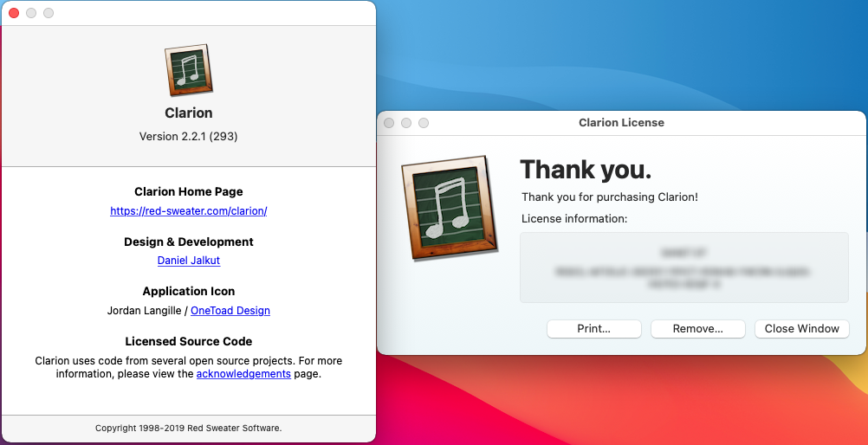Click the zoom button of About Clarion window
This screenshot has height=445, width=868.
[x=49, y=13]
